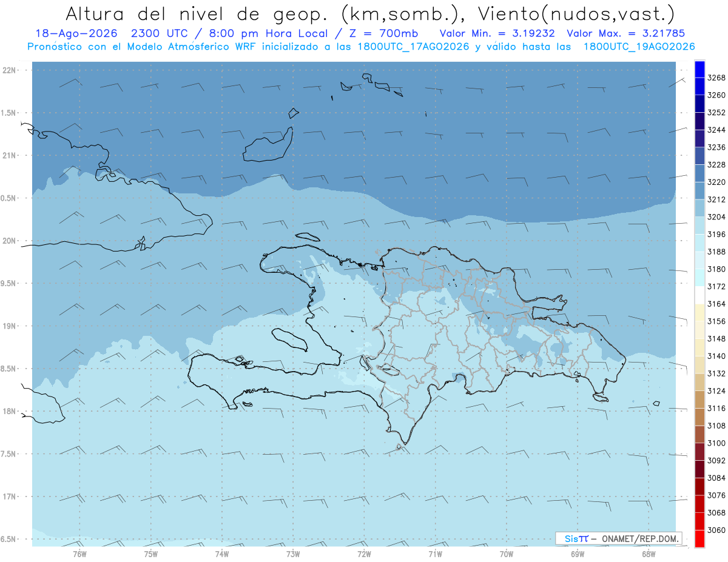Click the chart title 'Altura del nivel de geop.'
728x562 pixels.
(198, 13)
